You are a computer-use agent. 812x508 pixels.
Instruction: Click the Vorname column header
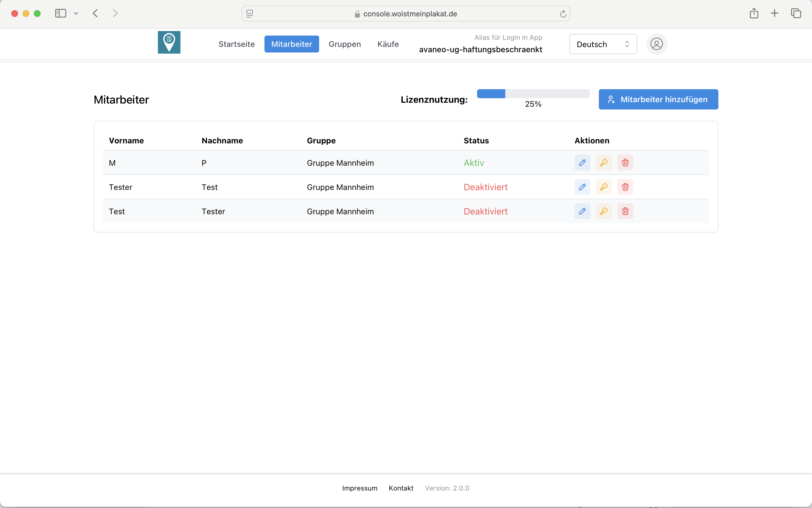[126, 141]
